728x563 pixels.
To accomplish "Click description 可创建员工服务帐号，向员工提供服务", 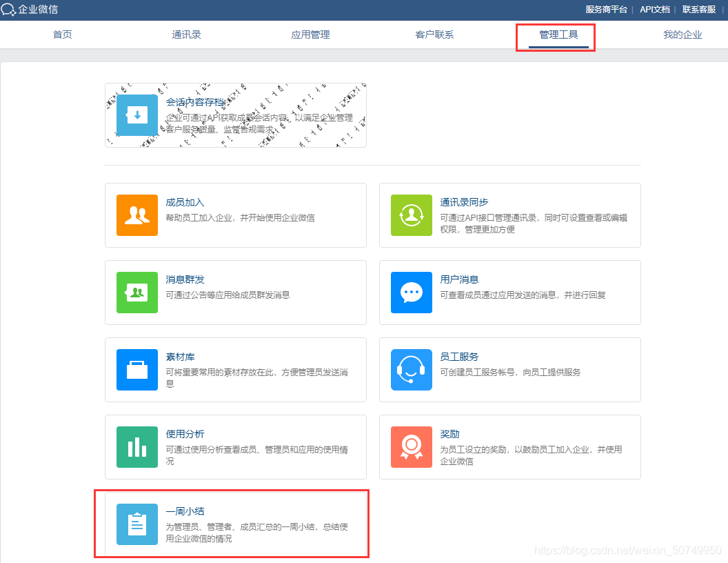I will (x=510, y=372).
